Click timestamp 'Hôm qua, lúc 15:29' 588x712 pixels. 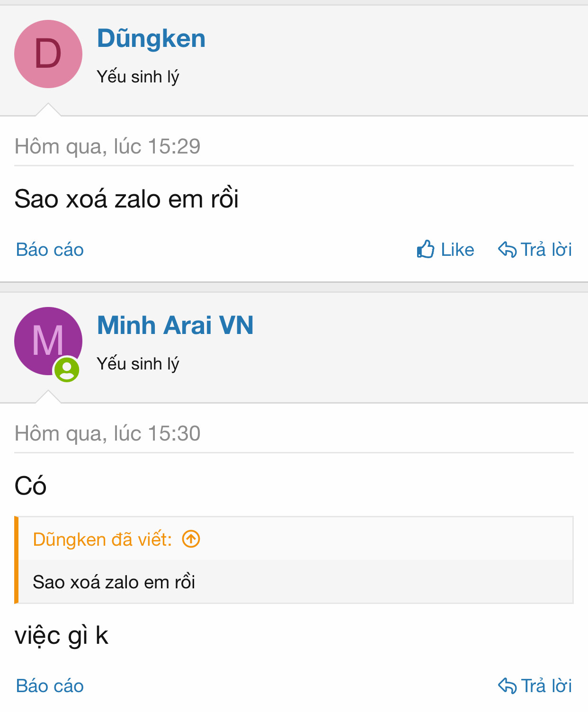coord(107,146)
